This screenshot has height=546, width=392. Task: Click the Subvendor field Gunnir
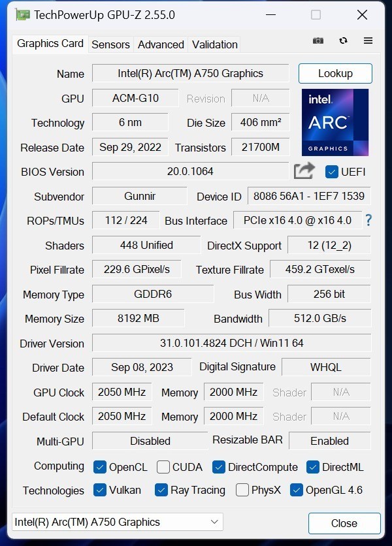click(x=139, y=196)
